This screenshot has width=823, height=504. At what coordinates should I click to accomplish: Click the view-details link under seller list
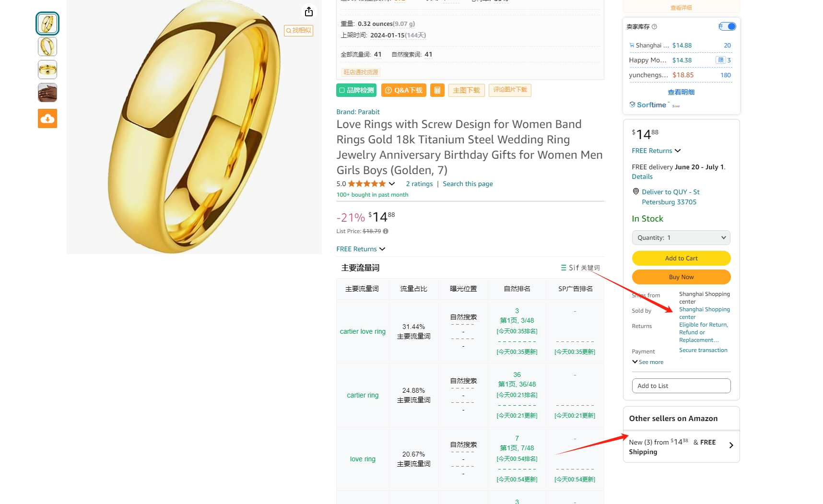pos(681,92)
